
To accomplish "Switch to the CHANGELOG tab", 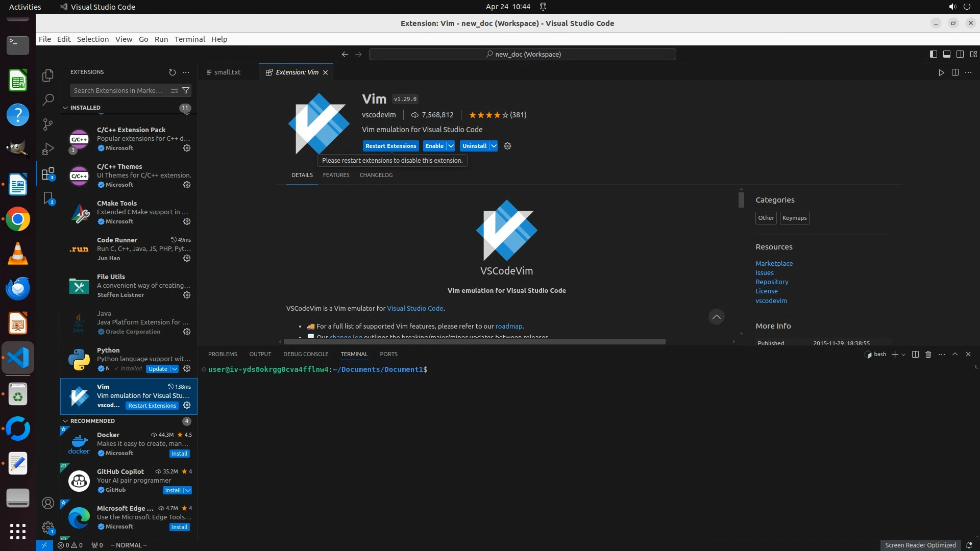I will point(376,175).
